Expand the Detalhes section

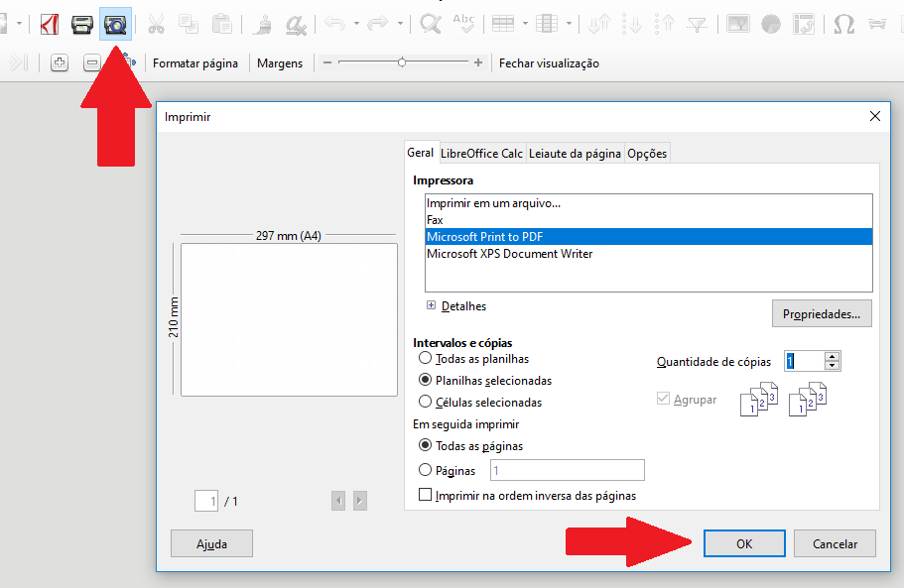coord(431,305)
